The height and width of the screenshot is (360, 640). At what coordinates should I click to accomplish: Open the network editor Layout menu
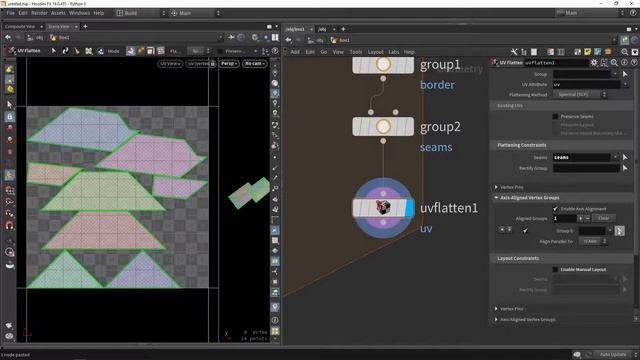click(x=376, y=52)
